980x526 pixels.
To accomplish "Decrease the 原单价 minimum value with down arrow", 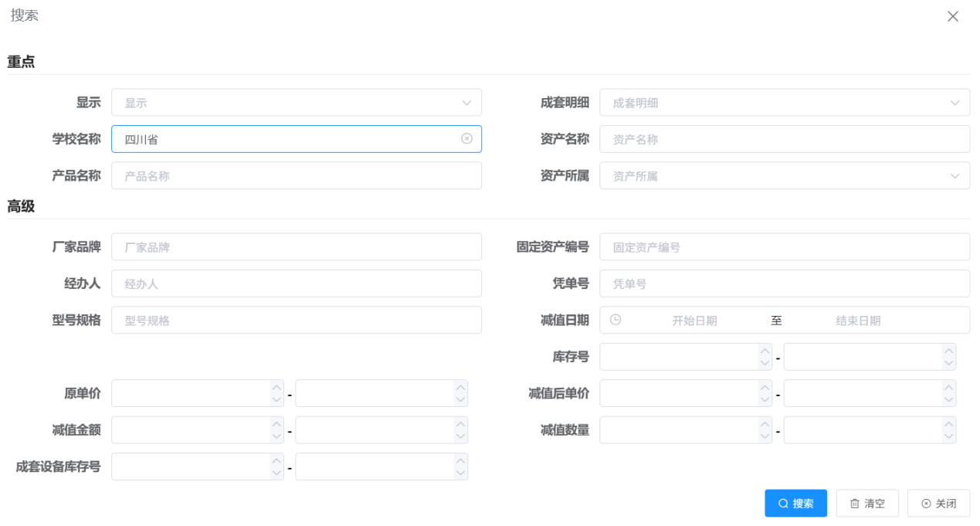I will click(x=276, y=400).
